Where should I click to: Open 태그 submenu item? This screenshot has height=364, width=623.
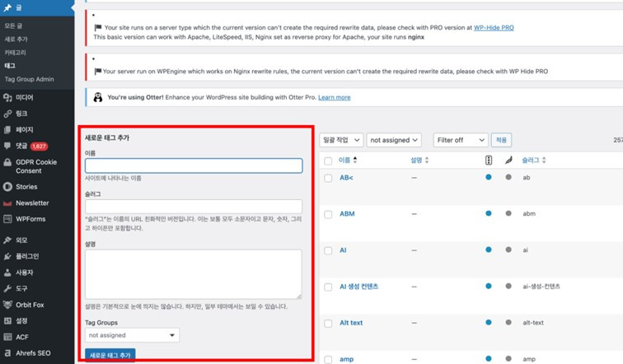point(10,66)
